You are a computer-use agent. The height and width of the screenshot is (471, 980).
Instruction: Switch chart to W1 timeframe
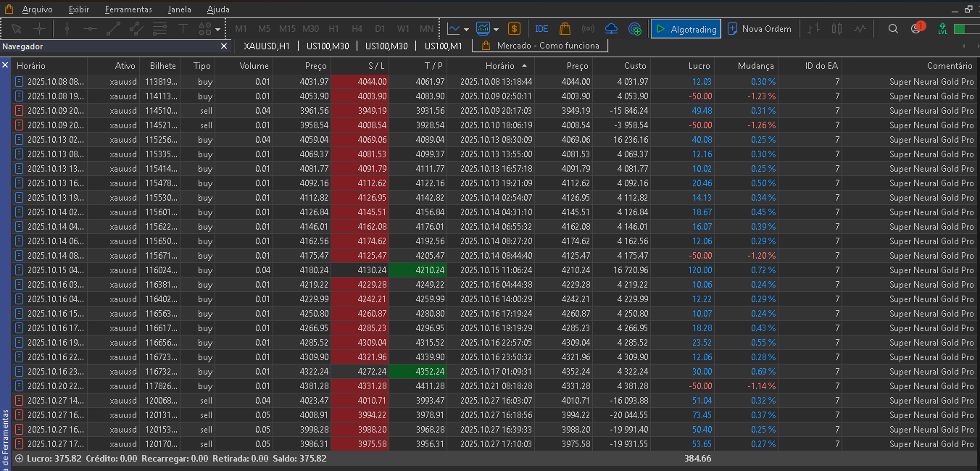click(x=403, y=29)
